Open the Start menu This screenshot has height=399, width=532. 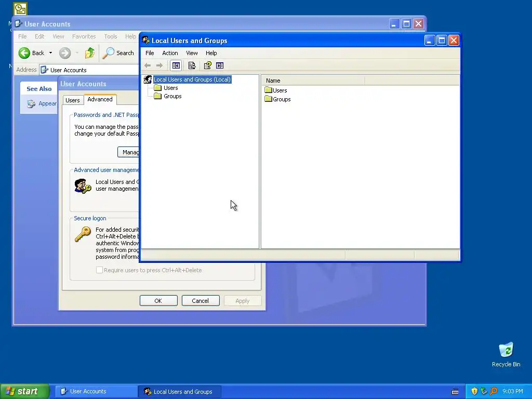(24, 391)
